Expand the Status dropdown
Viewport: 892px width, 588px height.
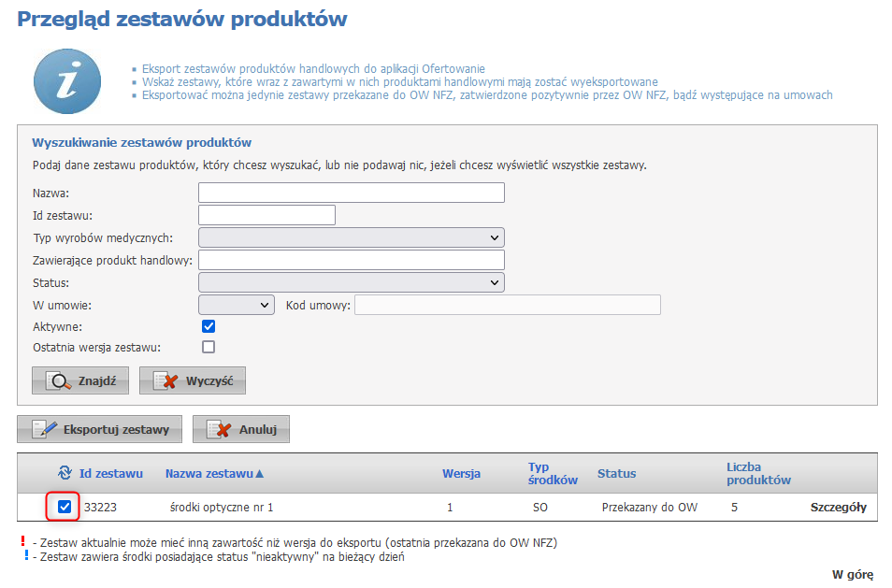351,282
